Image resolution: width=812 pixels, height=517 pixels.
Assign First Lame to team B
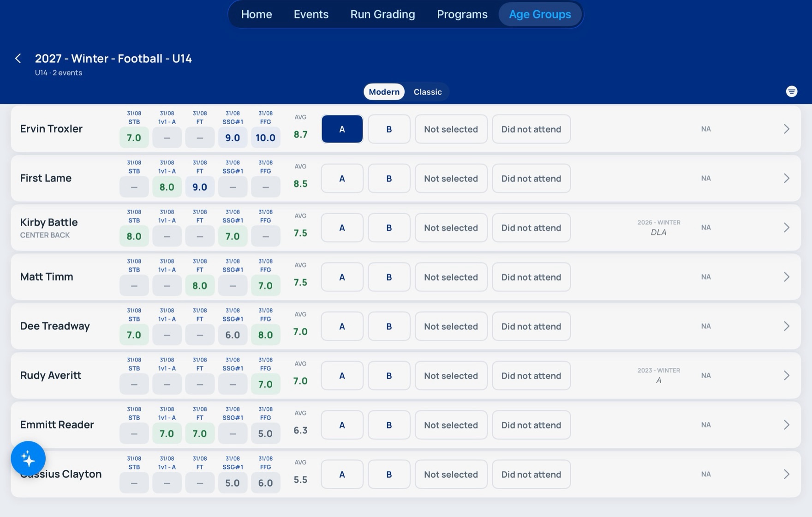[x=389, y=178]
